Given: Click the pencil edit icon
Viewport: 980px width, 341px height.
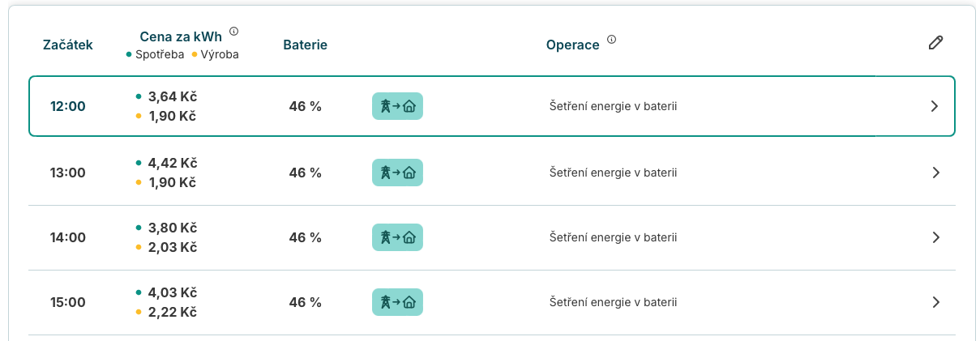Looking at the screenshot, I should pyautogui.click(x=935, y=43).
